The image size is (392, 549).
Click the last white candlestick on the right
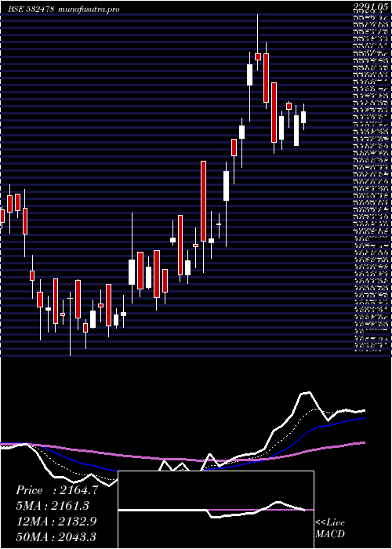(x=303, y=117)
